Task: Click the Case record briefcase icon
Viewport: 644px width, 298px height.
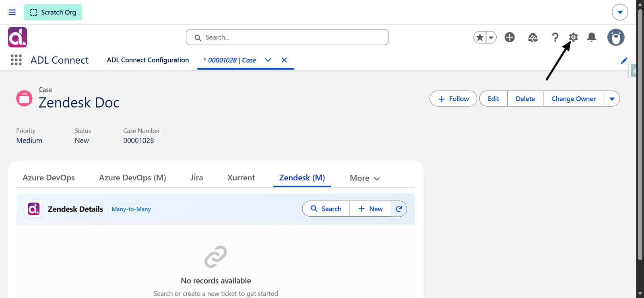Action: point(24,98)
